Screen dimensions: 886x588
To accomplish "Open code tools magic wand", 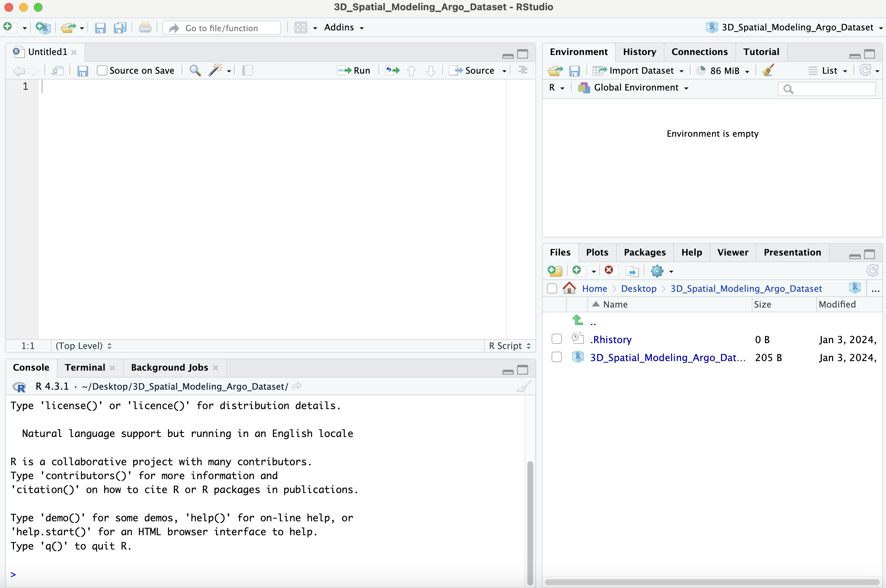I will point(216,70).
